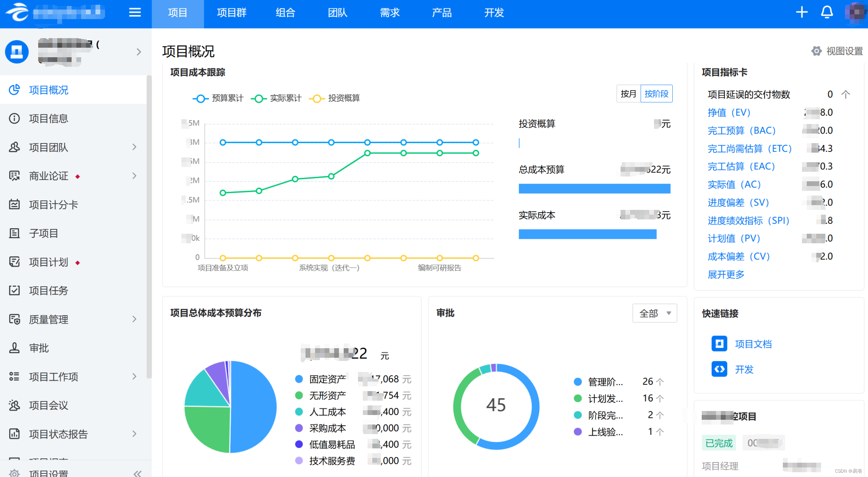The height and width of the screenshot is (477, 868).
Task: Click the 固定资产 blue legend swatch
Action: click(299, 379)
